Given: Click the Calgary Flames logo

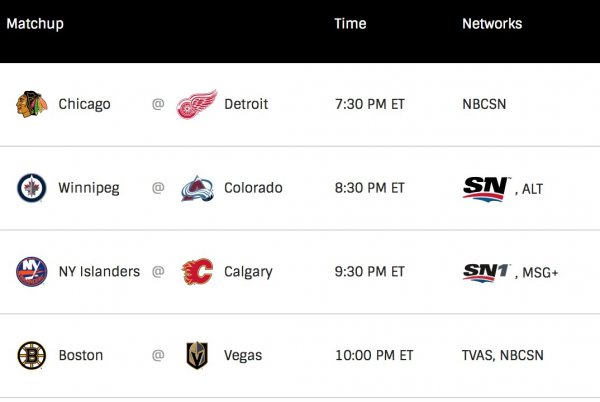Looking at the screenshot, I should 197,272.
